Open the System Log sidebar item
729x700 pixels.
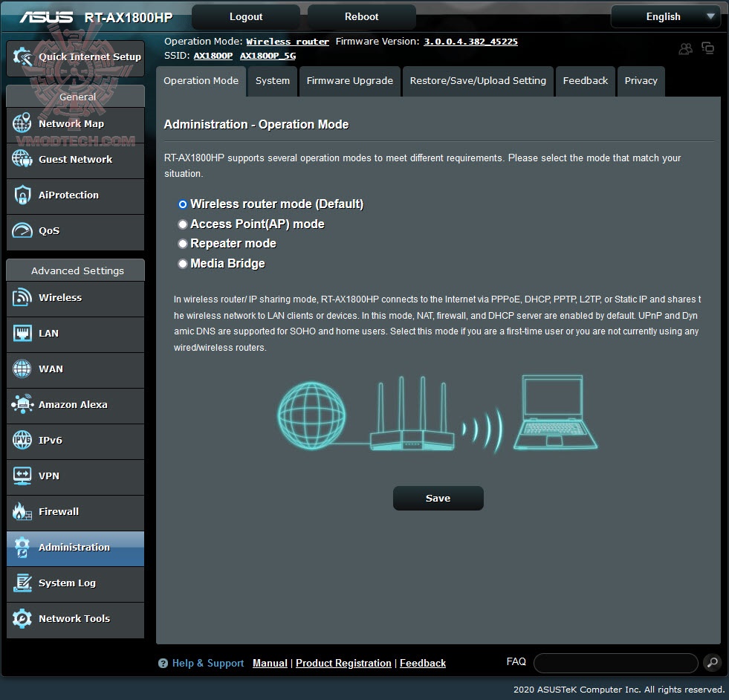(x=75, y=583)
